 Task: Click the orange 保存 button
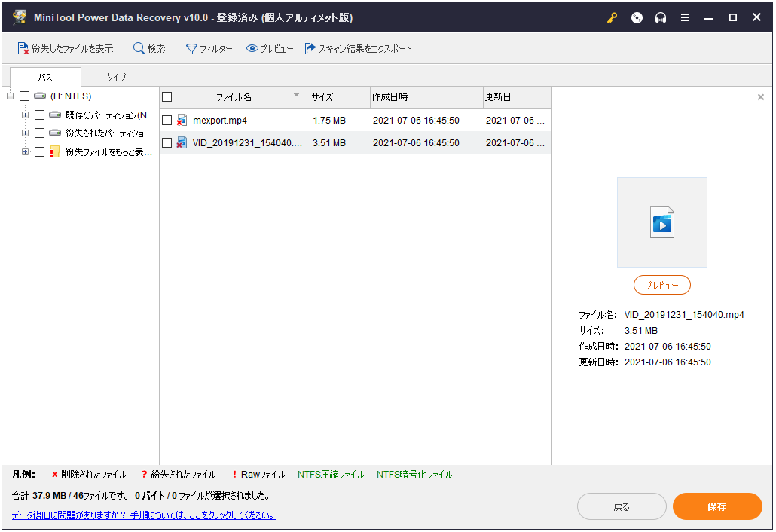[716, 507]
